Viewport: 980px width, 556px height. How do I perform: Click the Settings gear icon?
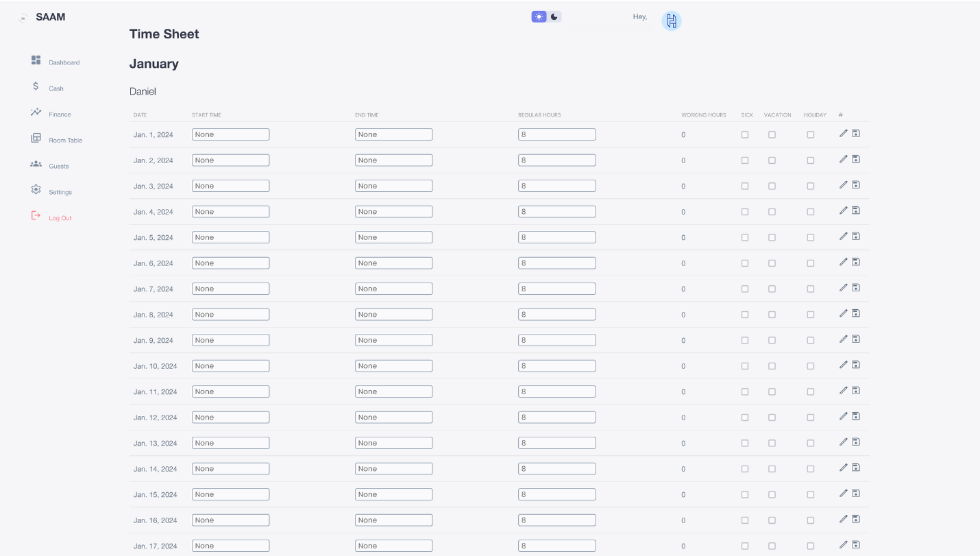[36, 189]
